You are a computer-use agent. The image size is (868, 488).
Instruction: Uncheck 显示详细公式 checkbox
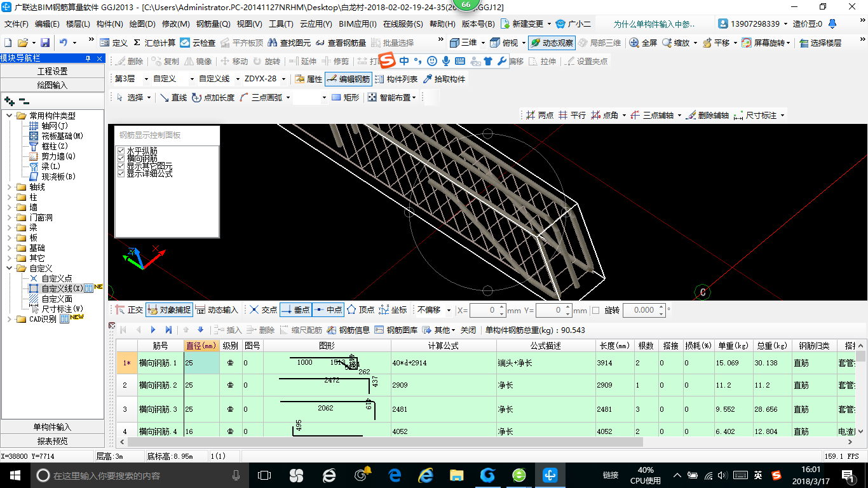click(x=121, y=173)
